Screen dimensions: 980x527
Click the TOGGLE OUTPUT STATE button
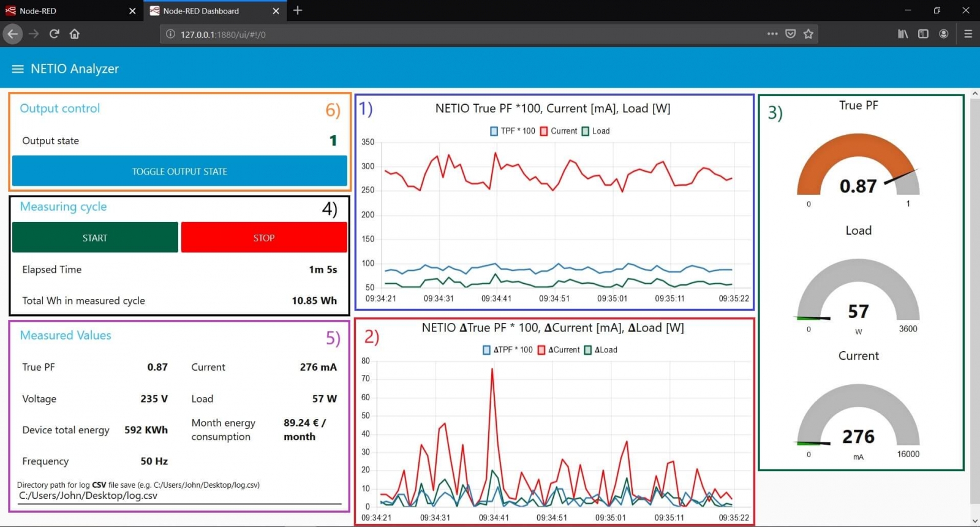click(179, 171)
